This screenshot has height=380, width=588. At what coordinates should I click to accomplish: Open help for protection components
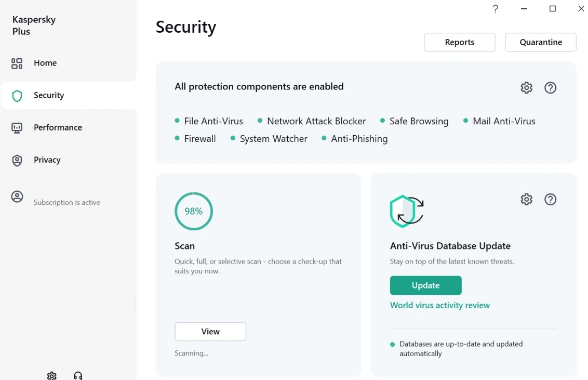(x=550, y=88)
